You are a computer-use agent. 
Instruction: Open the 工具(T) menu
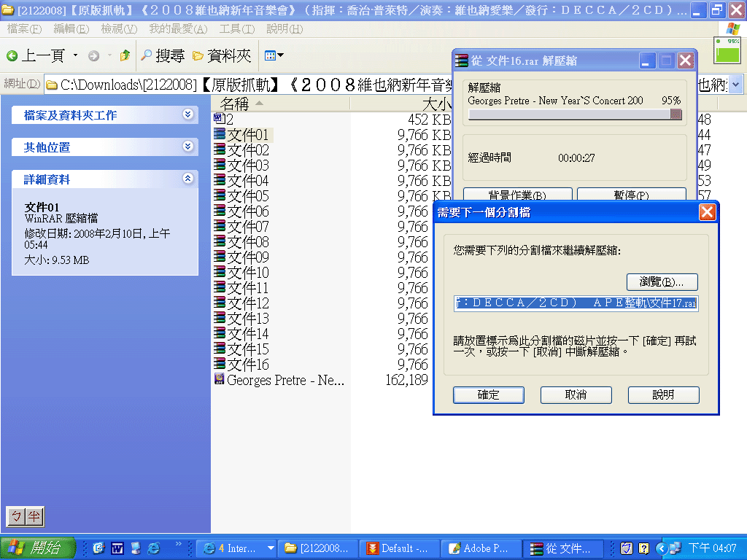pos(237,29)
